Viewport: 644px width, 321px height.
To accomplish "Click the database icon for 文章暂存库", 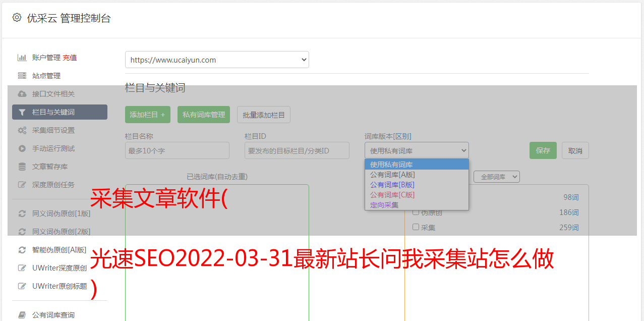I will (x=22, y=167).
